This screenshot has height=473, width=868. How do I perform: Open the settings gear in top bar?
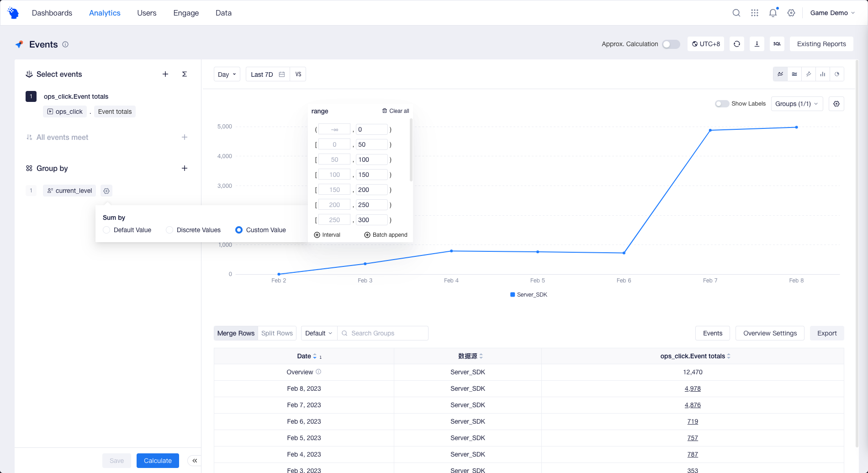pos(791,13)
